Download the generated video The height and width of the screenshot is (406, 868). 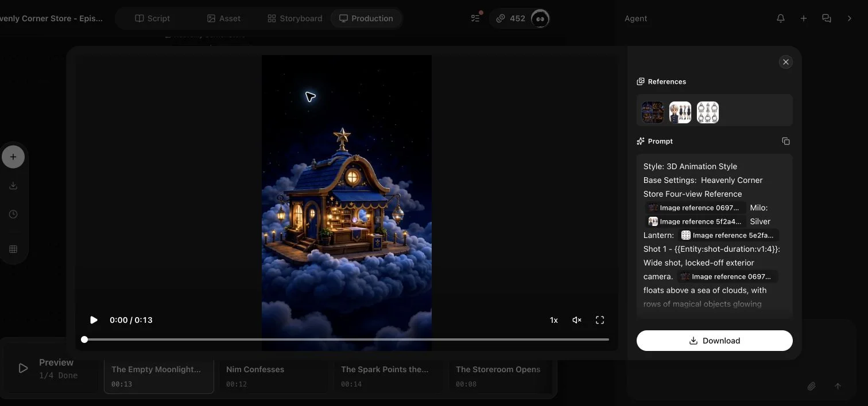coord(715,341)
